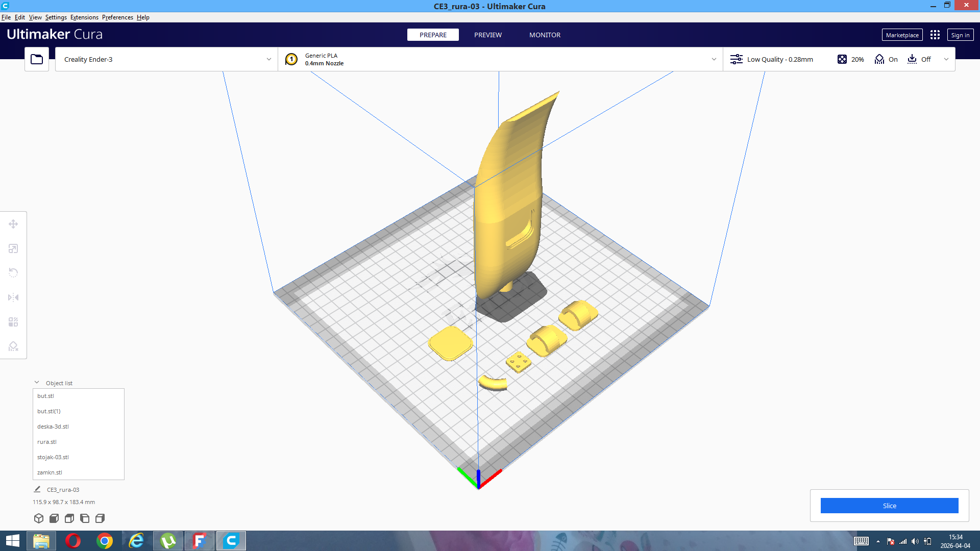Click the volume icon in system tray
The width and height of the screenshot is (980, 551).
(x=915, y=541)
